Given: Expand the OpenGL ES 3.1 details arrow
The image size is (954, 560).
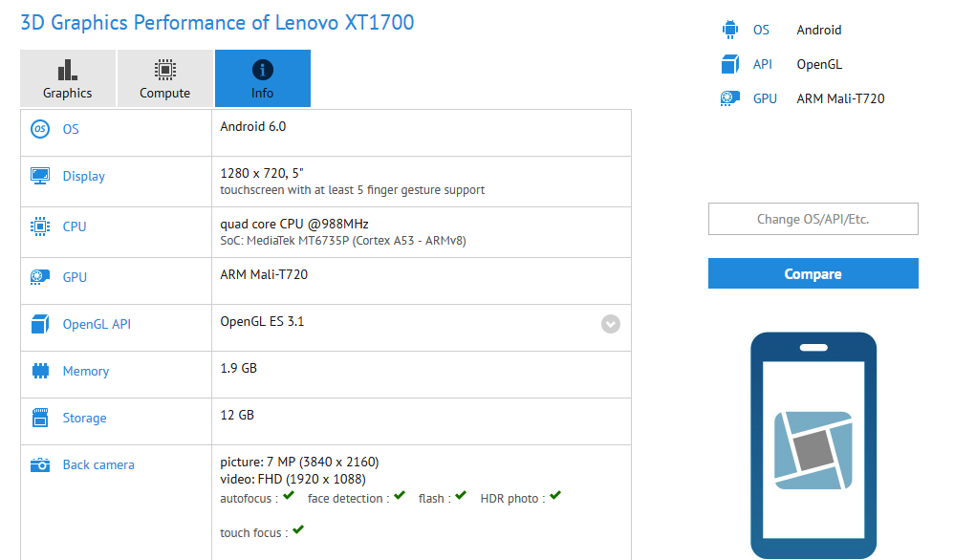Looking at the screenshot, I should pos(611,324).
